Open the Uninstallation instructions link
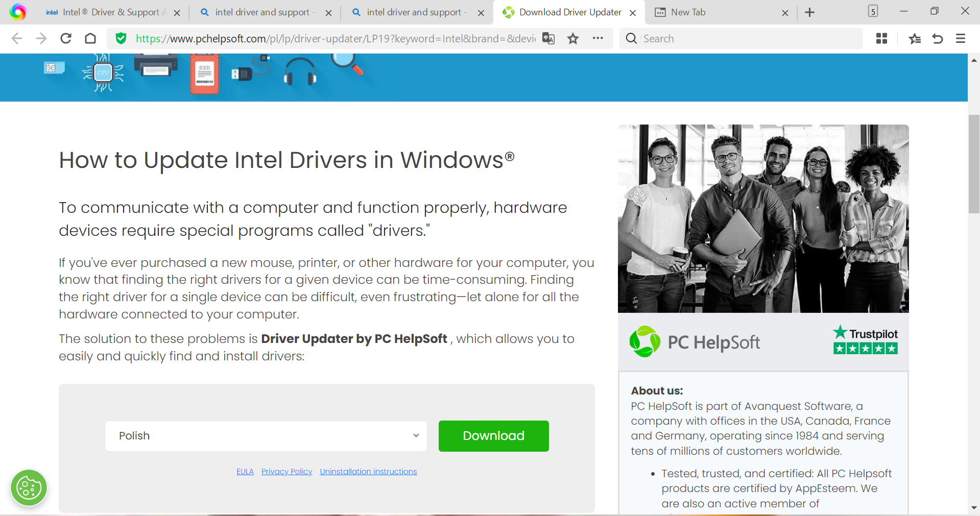 (x=369, y=472)
